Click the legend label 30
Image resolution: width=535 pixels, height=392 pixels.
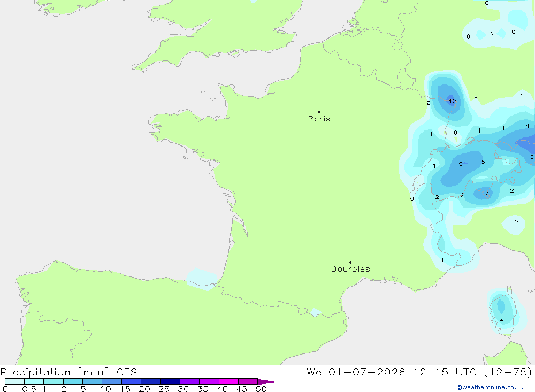tap(183, 389)
